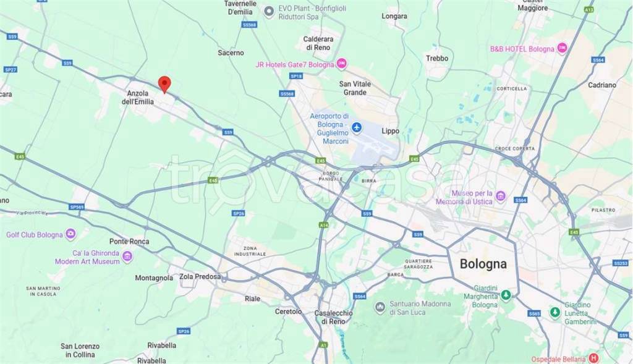The height and width of the screenshot is (364, 633).
Task: Select the Golf Club Bologna marker icon
Action: click(70, 234)
